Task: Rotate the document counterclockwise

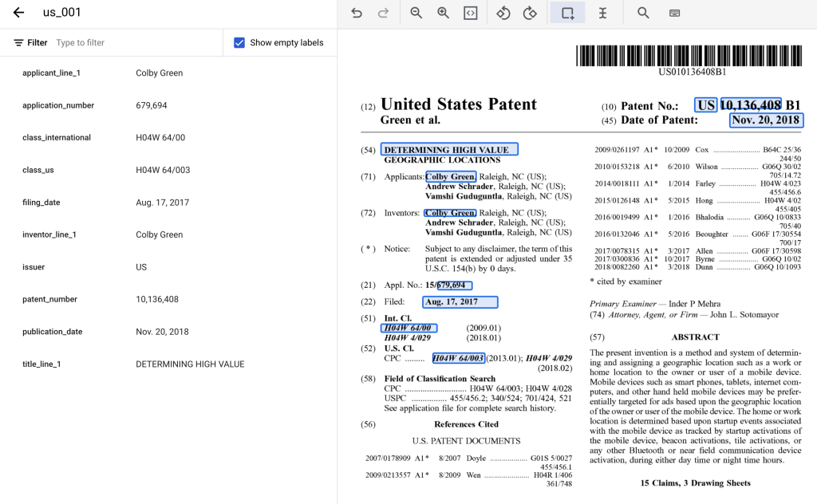Action: pyautogui.click(x=503, y=13)
